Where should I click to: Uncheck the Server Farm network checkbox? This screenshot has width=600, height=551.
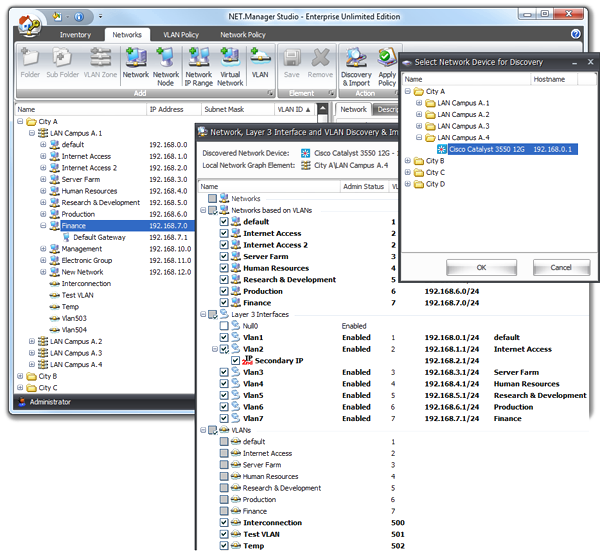coord(224,256)
